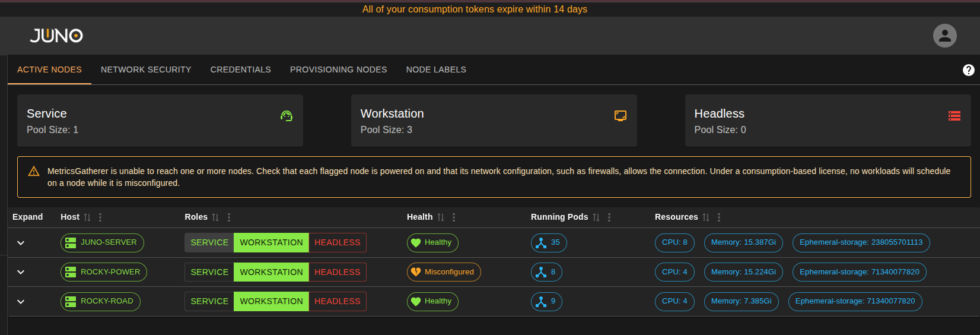Click the Memory: 15.387Gi chip

743,242
